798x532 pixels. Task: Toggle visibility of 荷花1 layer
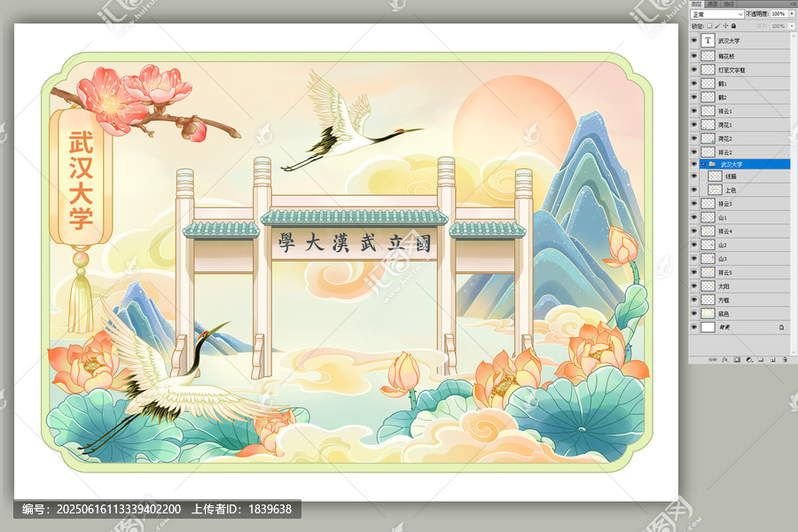694,124
